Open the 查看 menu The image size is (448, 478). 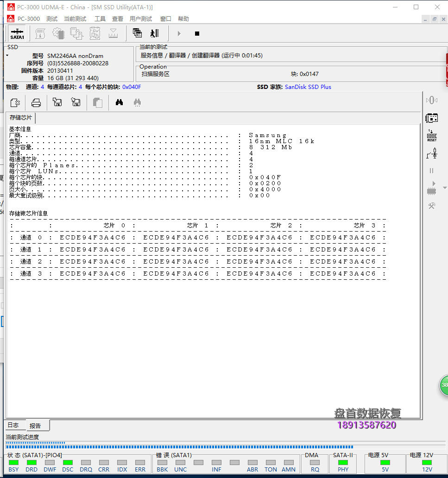(x=117, y=19)
